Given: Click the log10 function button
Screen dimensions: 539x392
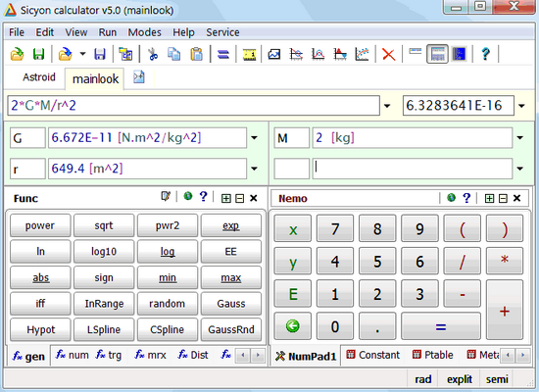Looking at the screenshot, I should (104, 252).
